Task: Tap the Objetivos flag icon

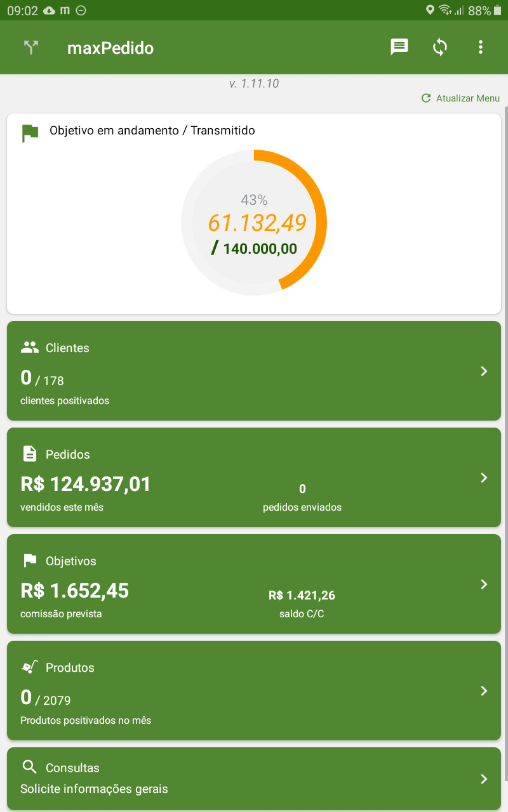Action: [30, 561]
